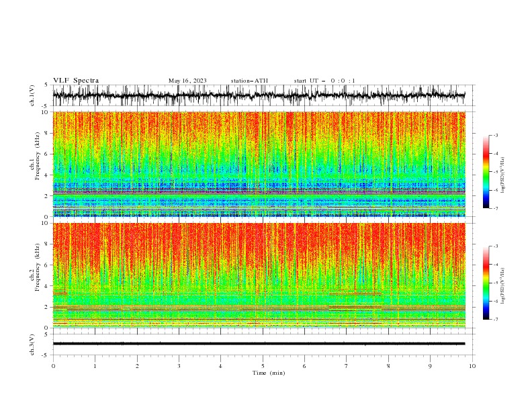532x411 pixels.
Task: Click the '1' tick on the time axis
Action: click(95, 366)
